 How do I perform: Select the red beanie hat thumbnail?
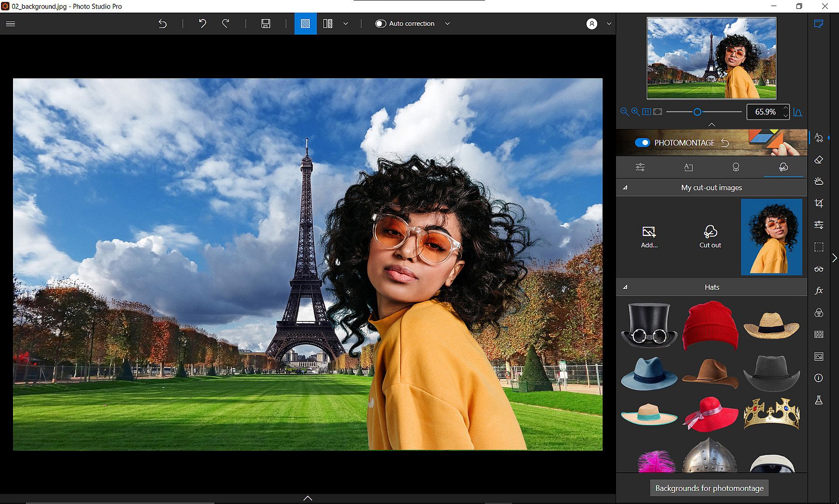[710, 325]
